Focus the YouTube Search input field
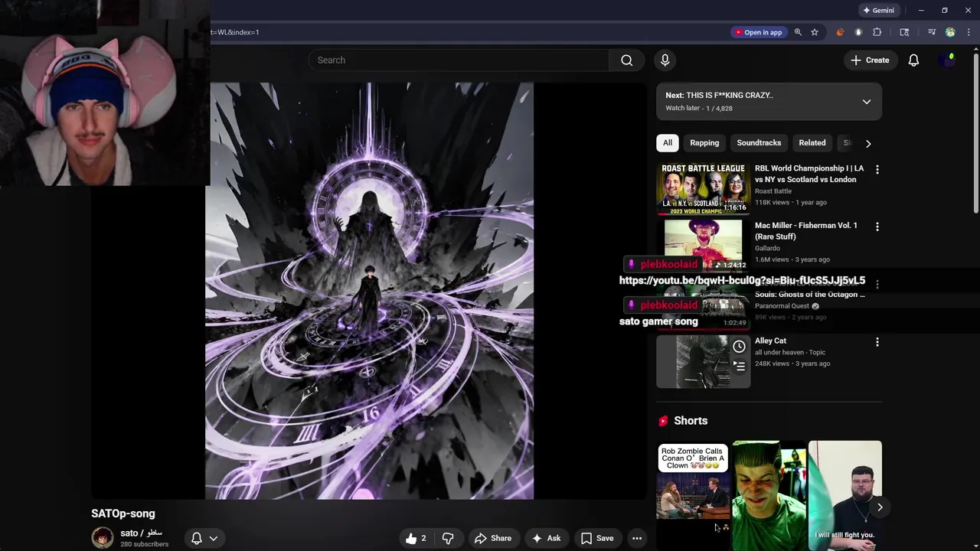The width and height of the screenshot is (980, 551). 459,60
